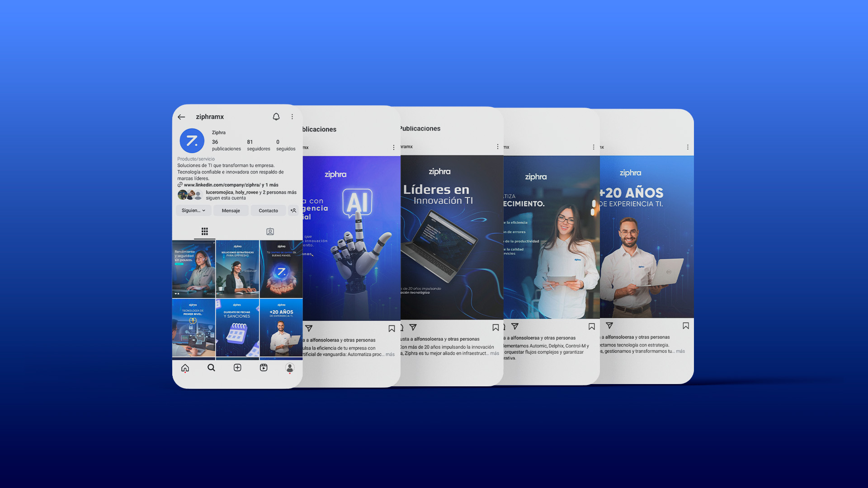Image resolution: width=868 pixels, height=488 pixels.
Task: Tap the +20 AÑOS de experiencia post image
Action: coord(647,237)
